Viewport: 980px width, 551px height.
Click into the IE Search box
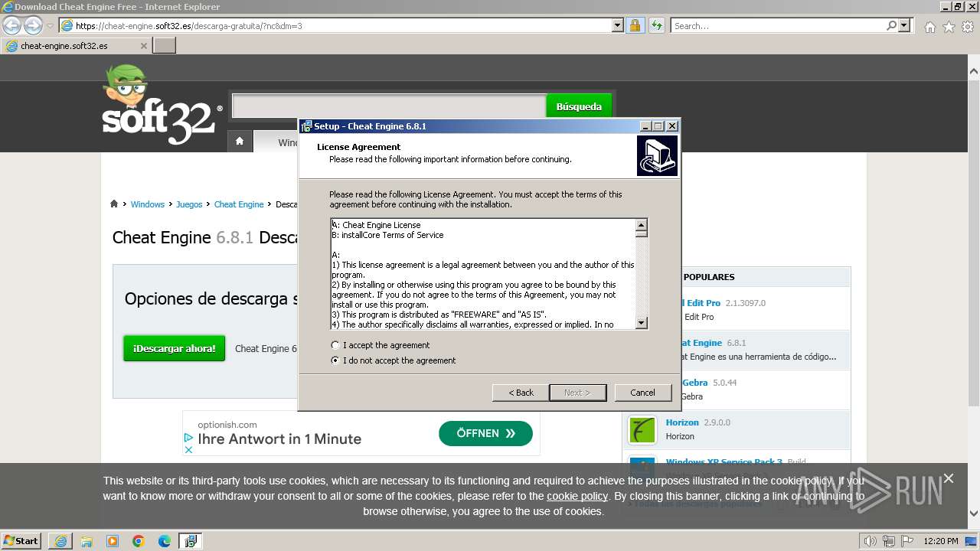(x=779, y=25)
